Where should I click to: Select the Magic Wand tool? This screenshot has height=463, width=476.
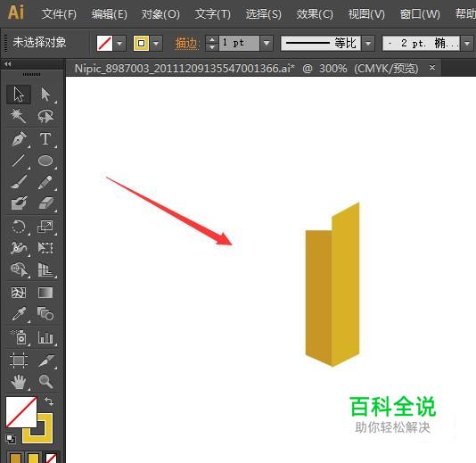(x=18, y=116)
